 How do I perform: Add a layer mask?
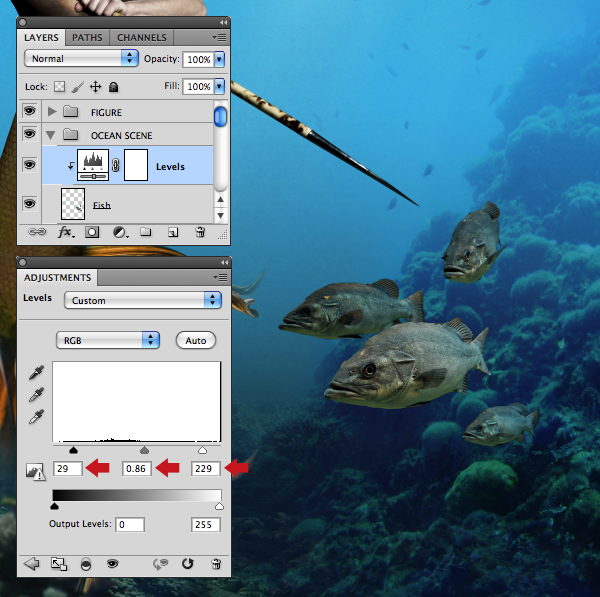click(92, 232)
